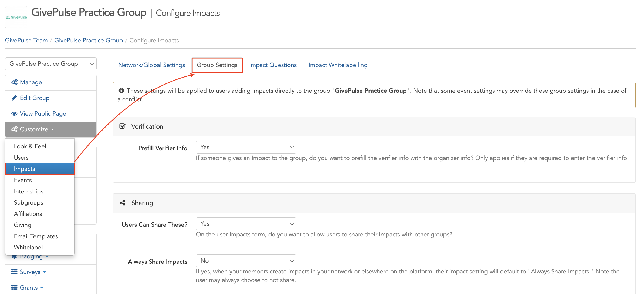
Task: Open the Always Share Impacts dropdown
Action: (246, 261)
